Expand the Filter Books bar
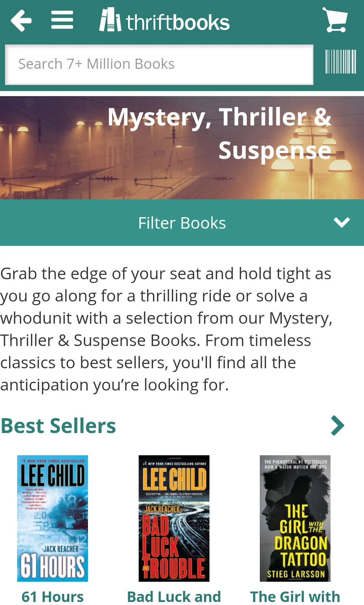 tap(182, 223)
